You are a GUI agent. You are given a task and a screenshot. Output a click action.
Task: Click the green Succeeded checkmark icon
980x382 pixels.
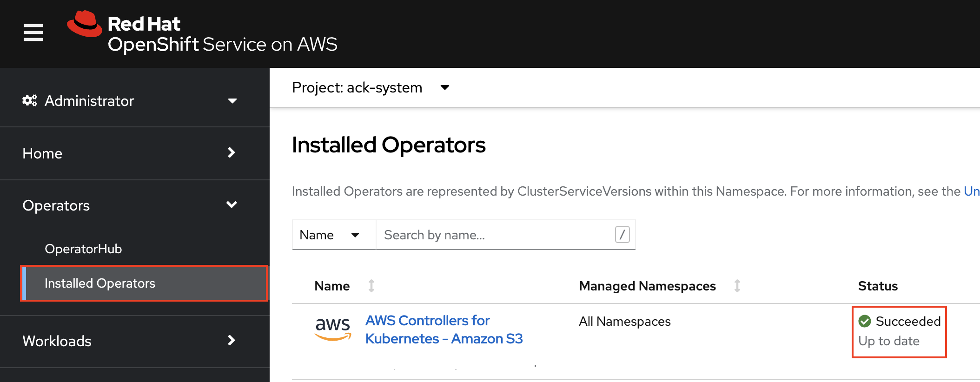pyautogui.click(x=865, y=321)
